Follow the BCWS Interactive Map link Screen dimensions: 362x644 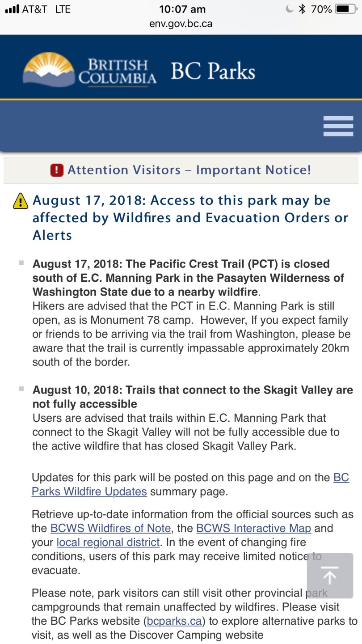(x=253, y=528)
